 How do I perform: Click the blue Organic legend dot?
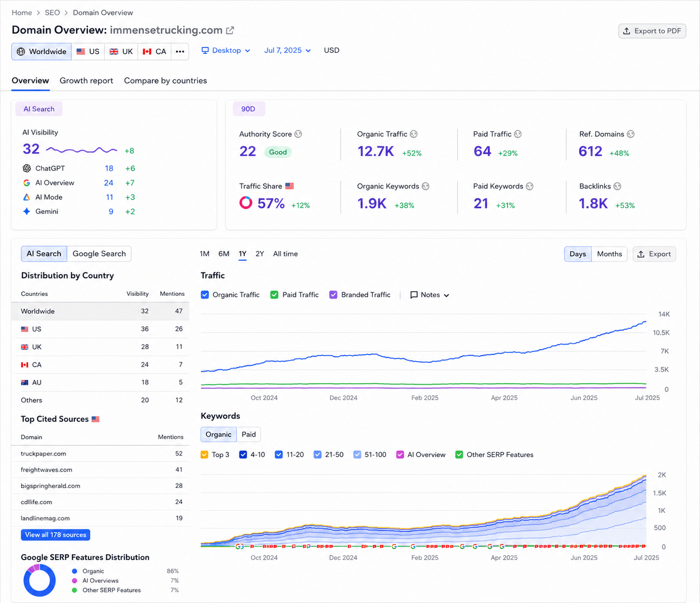pyautogui.click(x=75, y=571)
